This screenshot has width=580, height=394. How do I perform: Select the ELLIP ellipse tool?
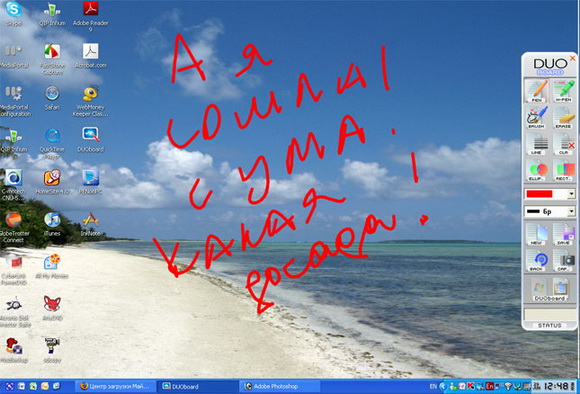[x=536, y=170]
